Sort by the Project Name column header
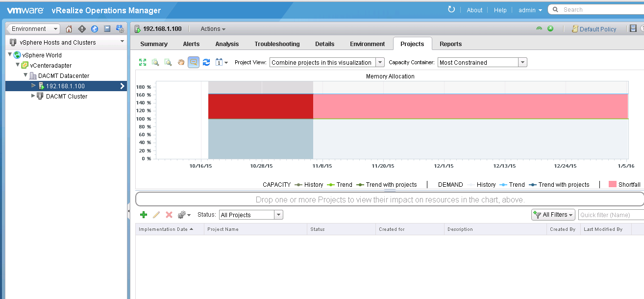This screenshot has width=644, height=299. pyautogui.click(x=255, y=229)
